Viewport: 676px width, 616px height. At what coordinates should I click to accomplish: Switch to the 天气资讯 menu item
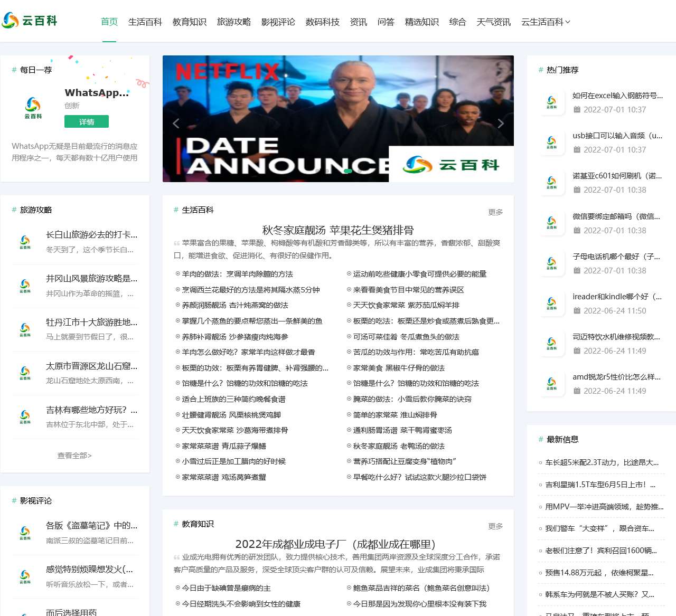[x=494, y=22]
